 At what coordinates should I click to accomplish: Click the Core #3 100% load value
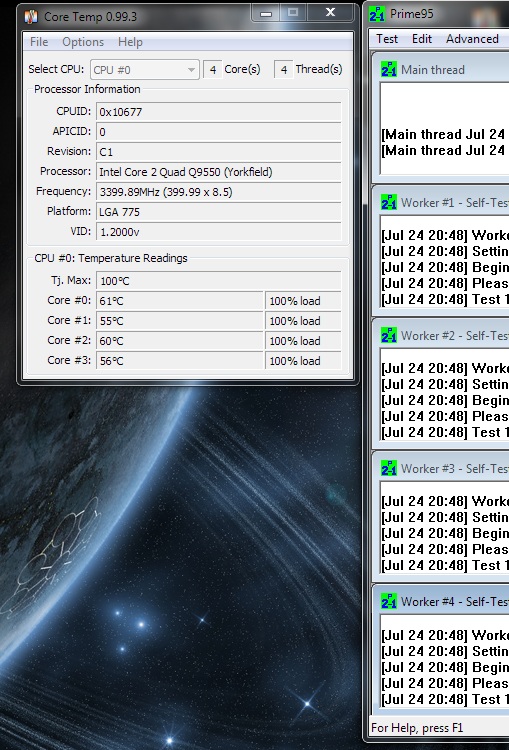point(303,361)
